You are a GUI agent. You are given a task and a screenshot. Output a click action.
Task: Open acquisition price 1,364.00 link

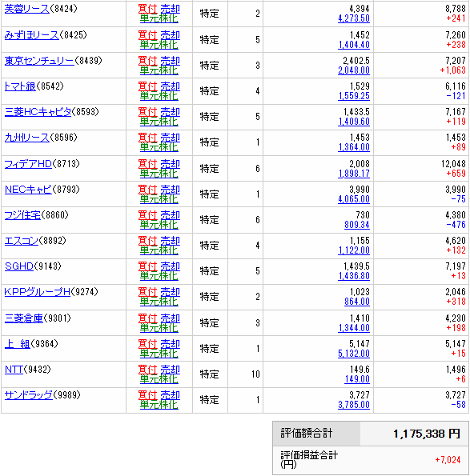[x=354, y=147]
